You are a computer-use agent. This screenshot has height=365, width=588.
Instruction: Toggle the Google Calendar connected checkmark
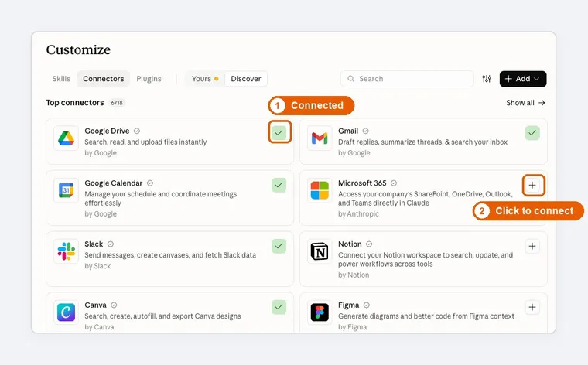(279, 185)
